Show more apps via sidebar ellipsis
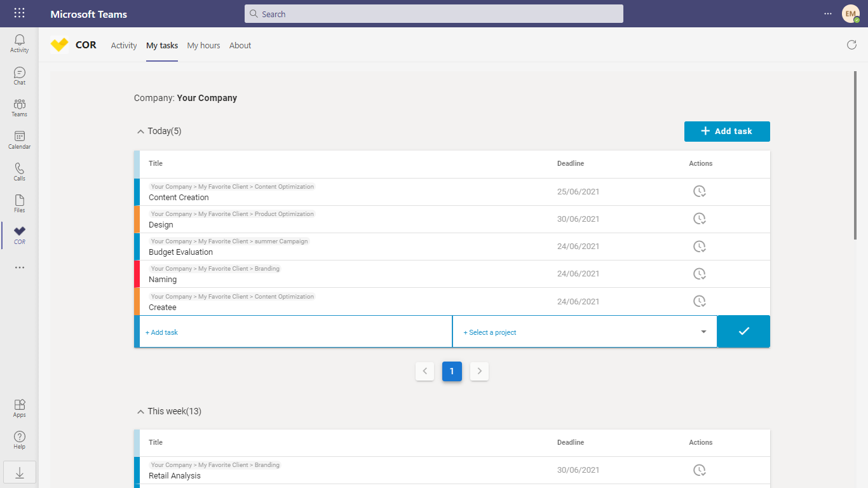 pos(20,268)
